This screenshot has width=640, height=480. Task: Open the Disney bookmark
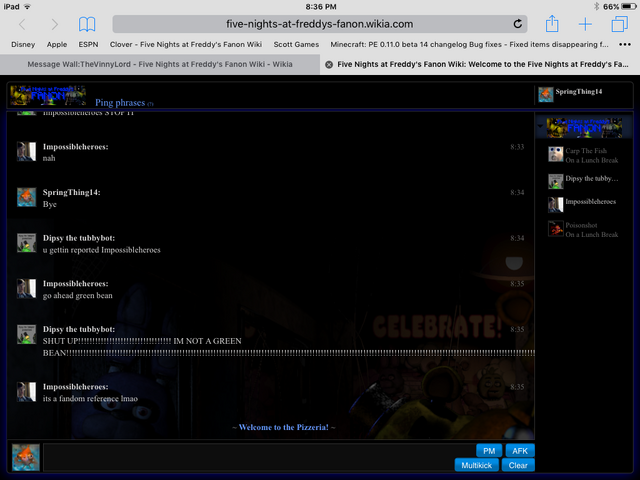[23, 44]
